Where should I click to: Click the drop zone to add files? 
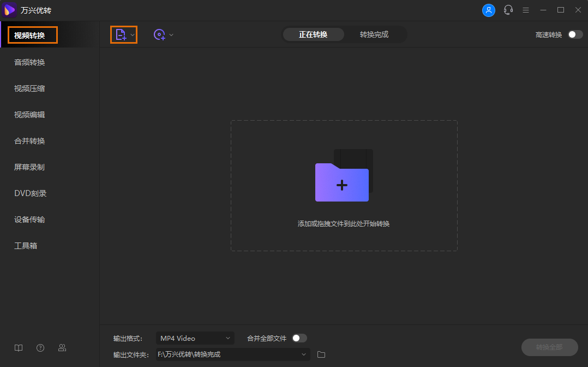tap(343, 185)
